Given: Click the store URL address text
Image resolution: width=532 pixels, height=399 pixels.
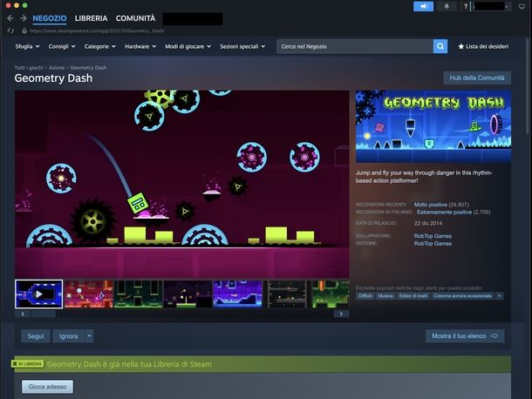Looking at the screenshot, I should tap(97, 30).
